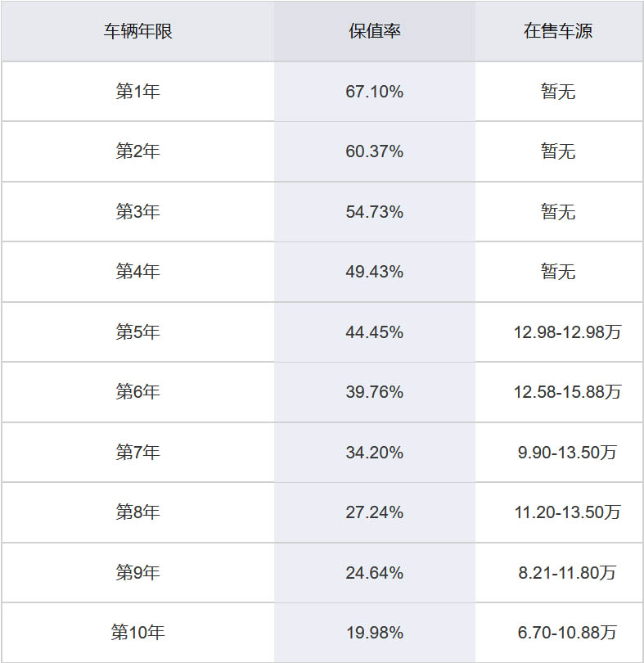Click the 19.98% value cell

tap(374, 633)
